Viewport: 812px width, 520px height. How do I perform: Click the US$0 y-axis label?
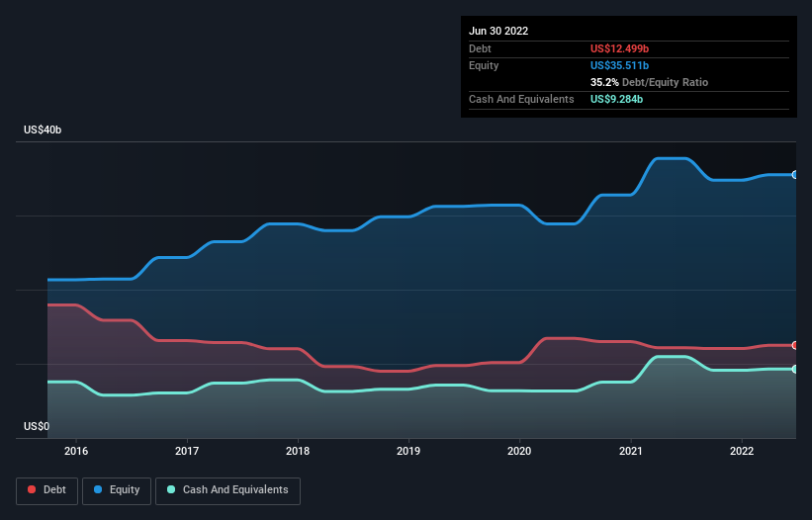point(37,426)
